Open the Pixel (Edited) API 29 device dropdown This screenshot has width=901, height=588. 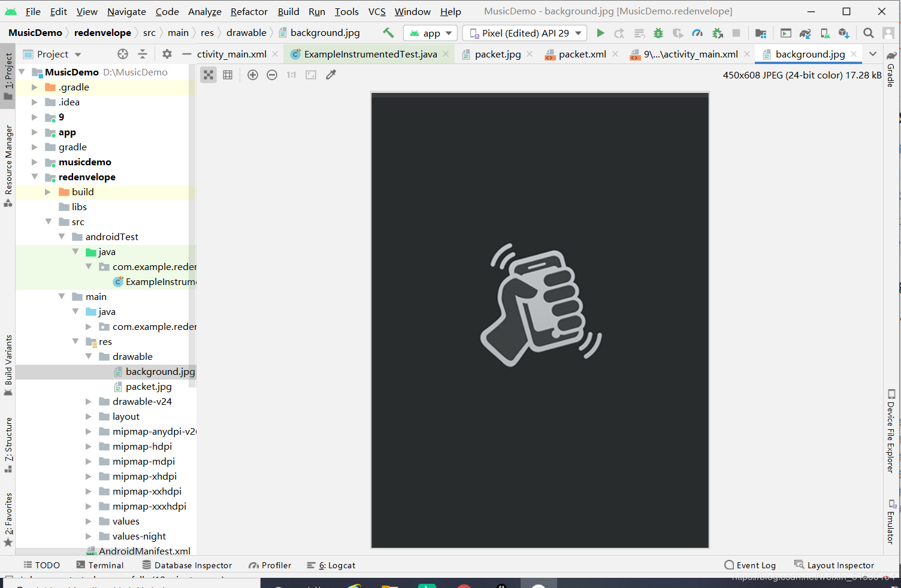point(525,33)
